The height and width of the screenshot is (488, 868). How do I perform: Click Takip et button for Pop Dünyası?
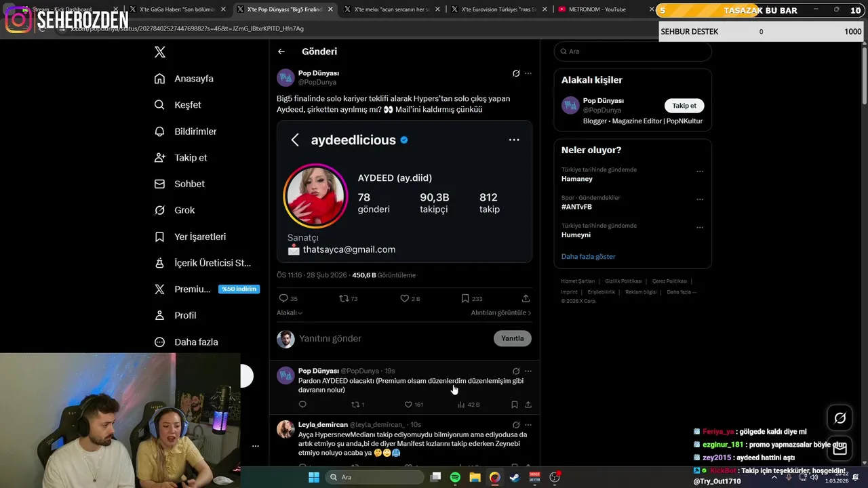click(x=684, y=106)
